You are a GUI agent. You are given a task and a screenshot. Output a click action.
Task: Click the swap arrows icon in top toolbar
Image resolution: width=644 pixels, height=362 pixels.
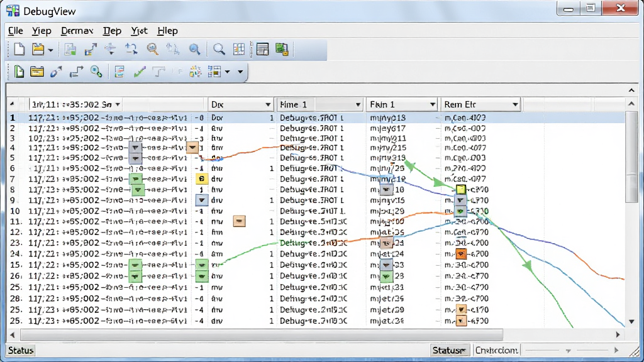131,49
